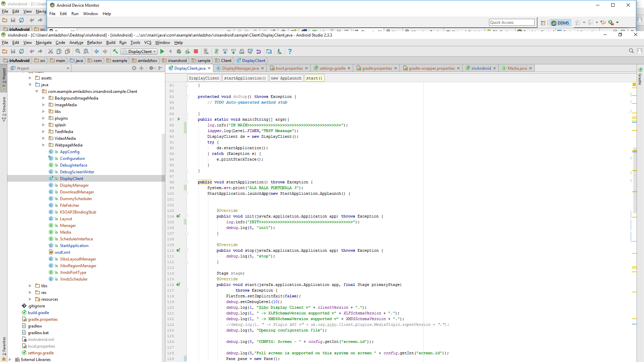
Task: Click the Make Project hammer icon
Action: pos(115,51)
